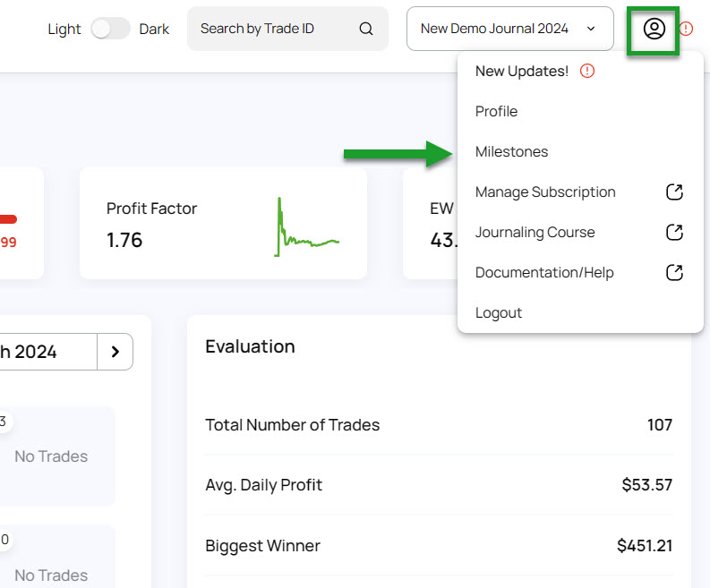Image resolution: width=710 pixels, height=588 pixels.
Task: Click the $451.21 biggest winner value
Action: click(645, 546)
